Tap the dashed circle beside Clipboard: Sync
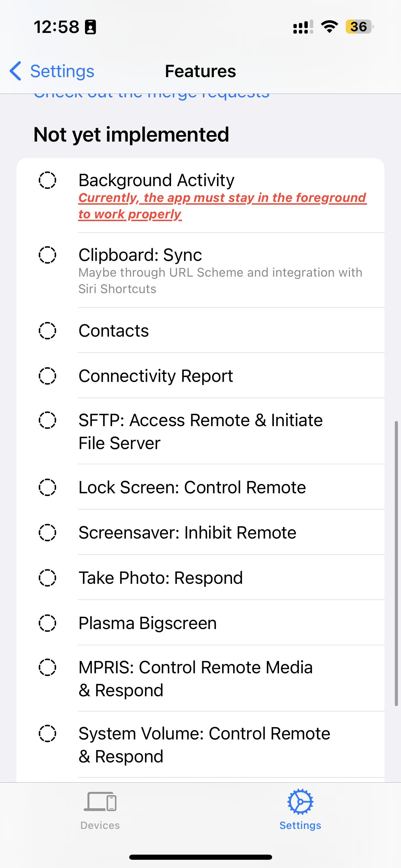 (47, 255)
